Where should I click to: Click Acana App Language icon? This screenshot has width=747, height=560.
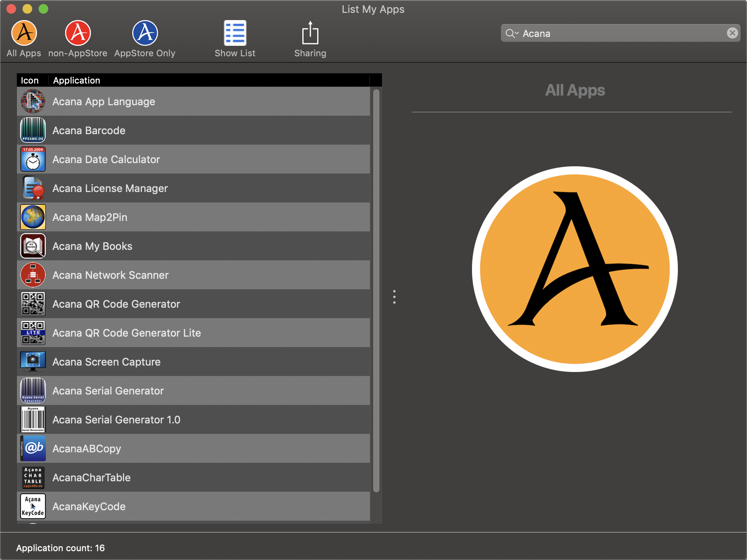[33, 102]
